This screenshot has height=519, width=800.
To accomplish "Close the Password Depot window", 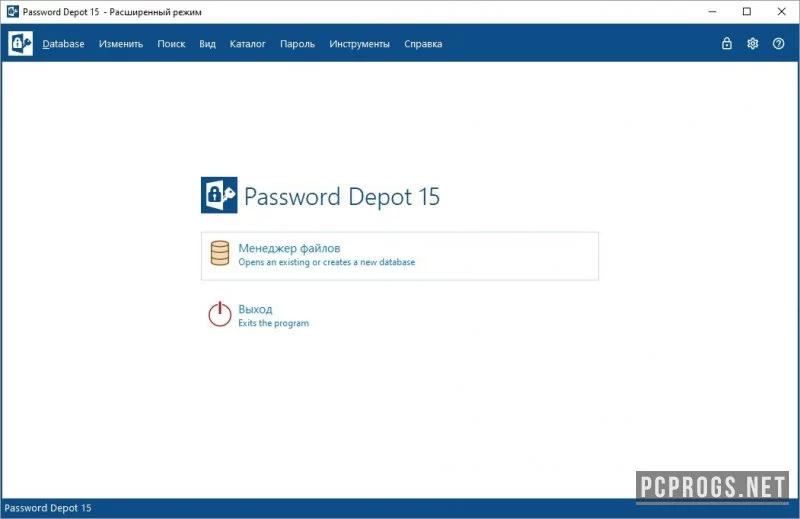I will click(781, 12).
